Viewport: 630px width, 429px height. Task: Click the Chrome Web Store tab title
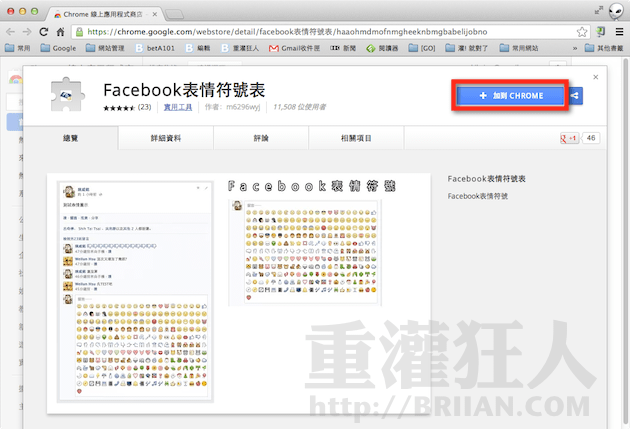point(102,14)
